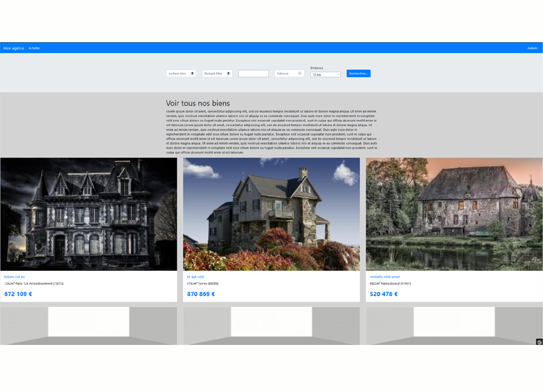The height and width of the screenshot is (392, 543).
Task: Focus the Budget Max input field
Action: click(x=214, y=74)
